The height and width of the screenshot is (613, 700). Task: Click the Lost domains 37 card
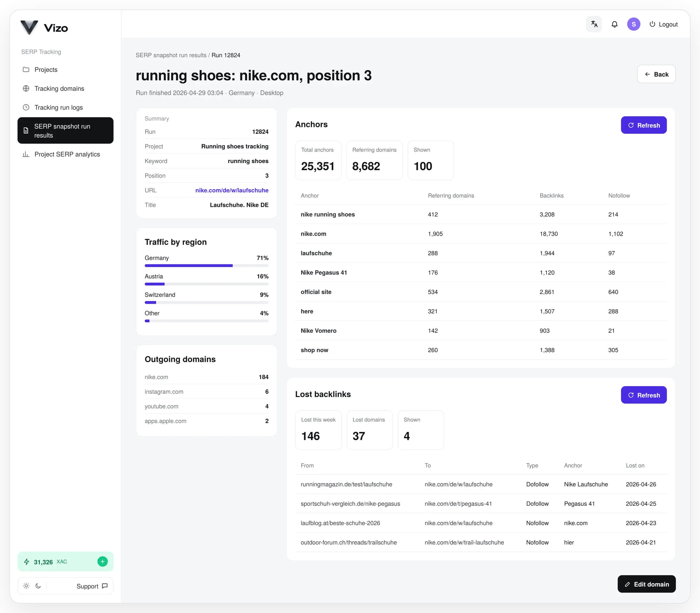click(369, 430)
